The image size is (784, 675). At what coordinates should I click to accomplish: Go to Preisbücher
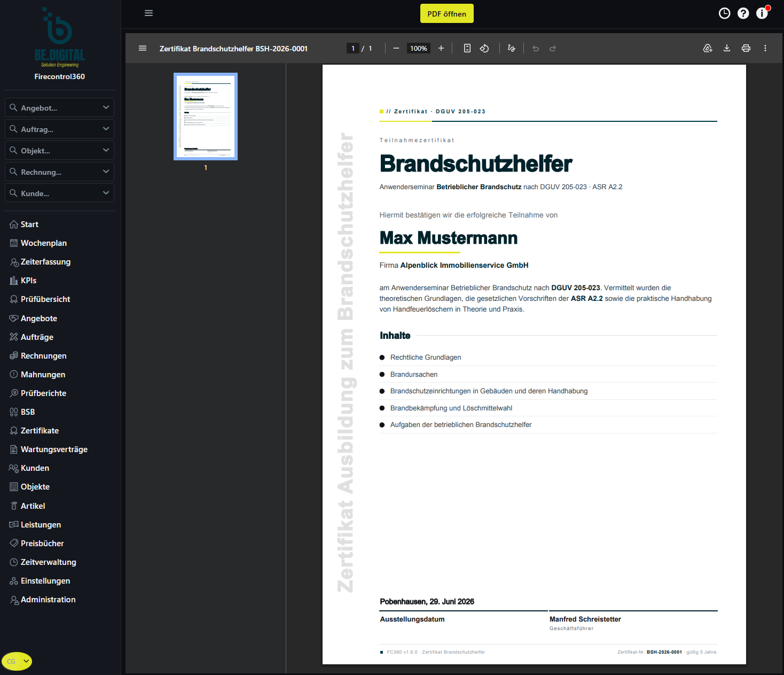[x=42, y=544]
